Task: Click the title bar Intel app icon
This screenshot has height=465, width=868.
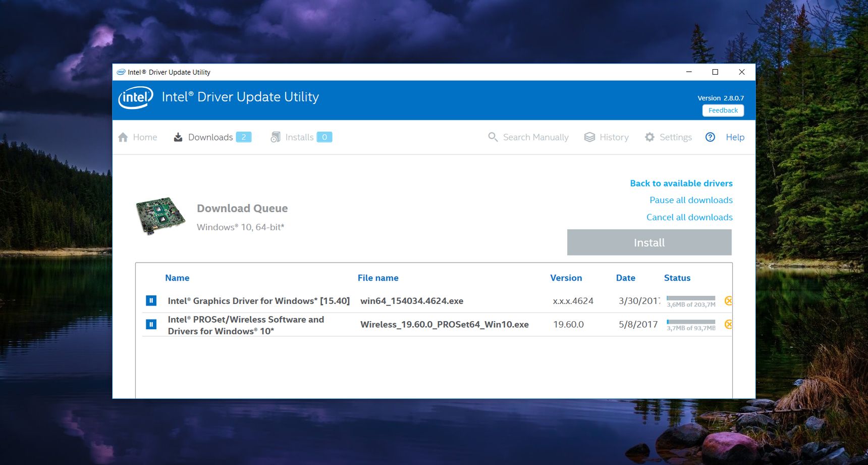Action: [121, 72]
